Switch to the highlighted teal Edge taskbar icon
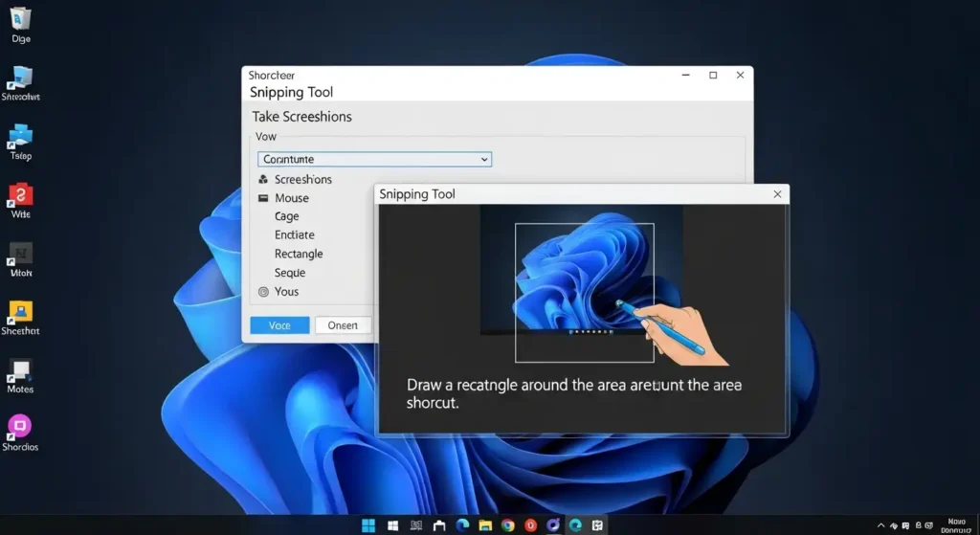Viewport: 980px width, 535px height. point(575,525)
